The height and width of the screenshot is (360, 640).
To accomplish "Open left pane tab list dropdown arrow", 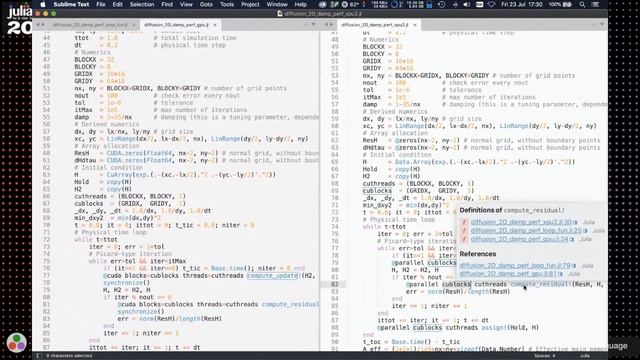I will pyautogui.click(x=313, y=25).
